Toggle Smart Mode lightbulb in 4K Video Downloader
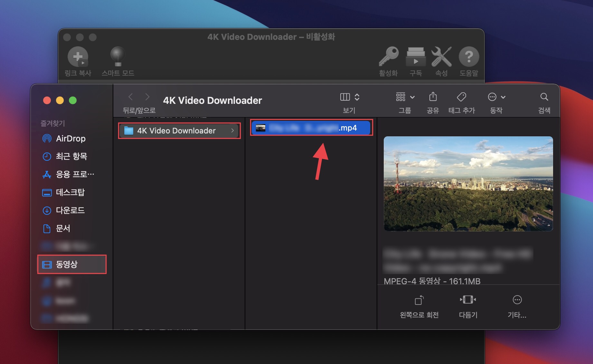The height and width of the screenshot is (364, 593). click(x=118, y=57)
